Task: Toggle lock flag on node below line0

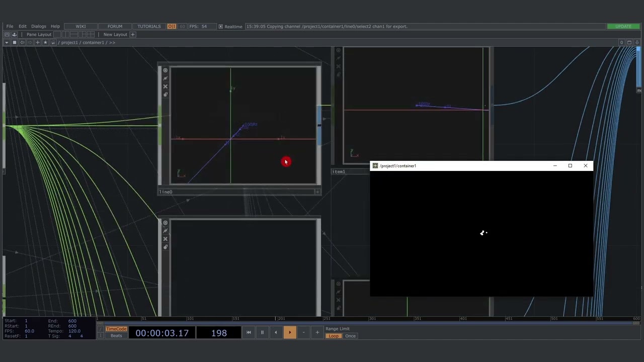Action: 165,247
